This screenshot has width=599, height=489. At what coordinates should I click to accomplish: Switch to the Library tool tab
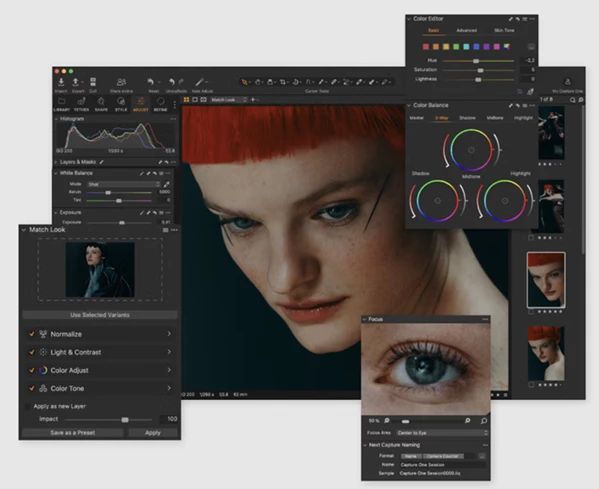coord(62,104)
